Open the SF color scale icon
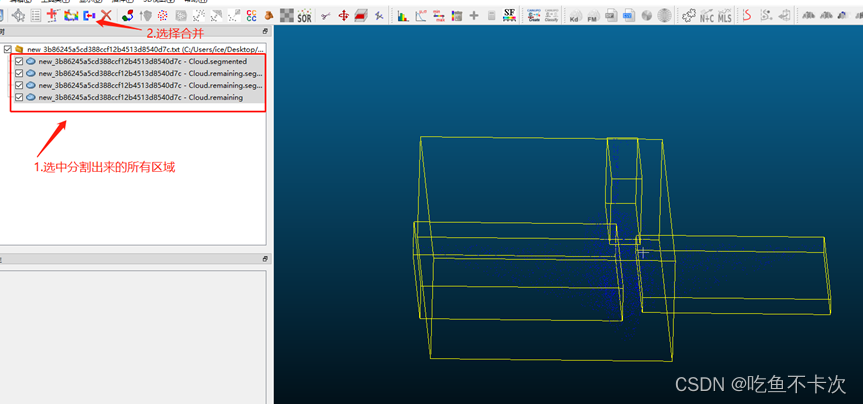 (x=510, y=16)
